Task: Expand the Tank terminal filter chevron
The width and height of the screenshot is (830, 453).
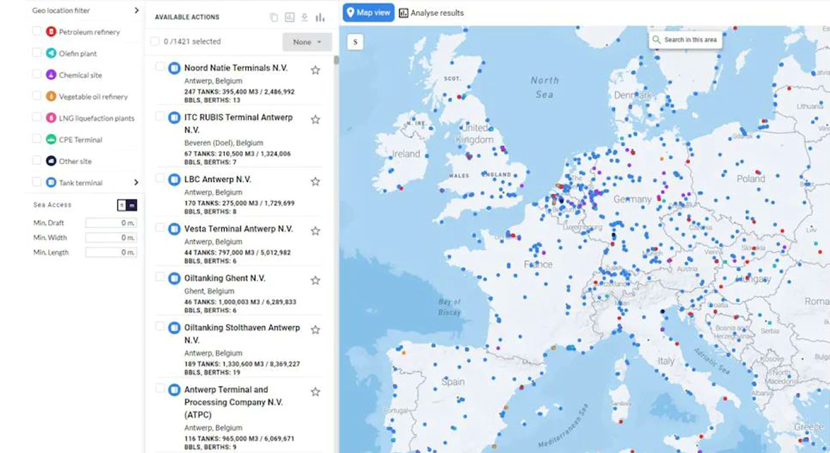Action: [137, 183]
